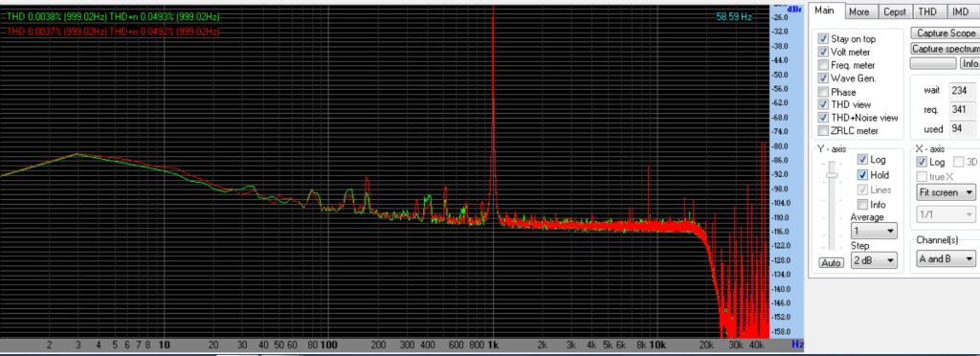980x356 pixels.
Task: Toggle the X-axis Log checkbox
Action: click(x=922, y=162)
